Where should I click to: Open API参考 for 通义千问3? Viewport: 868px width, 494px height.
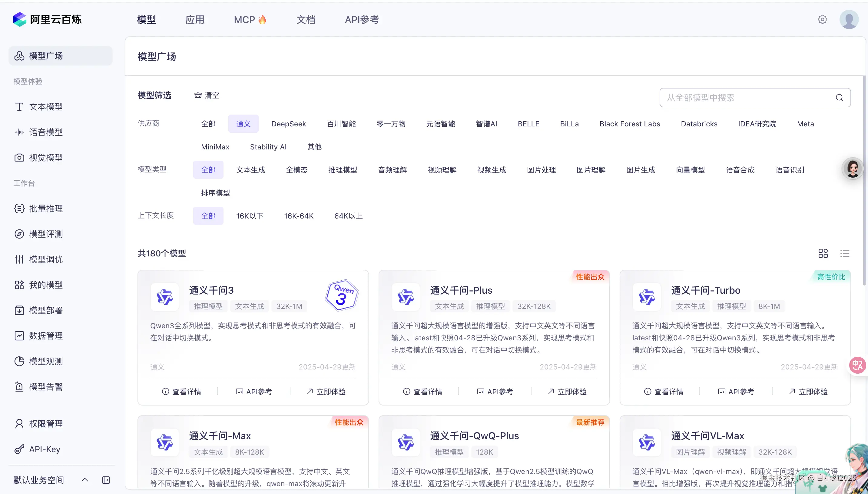click(x=253, y=392)
